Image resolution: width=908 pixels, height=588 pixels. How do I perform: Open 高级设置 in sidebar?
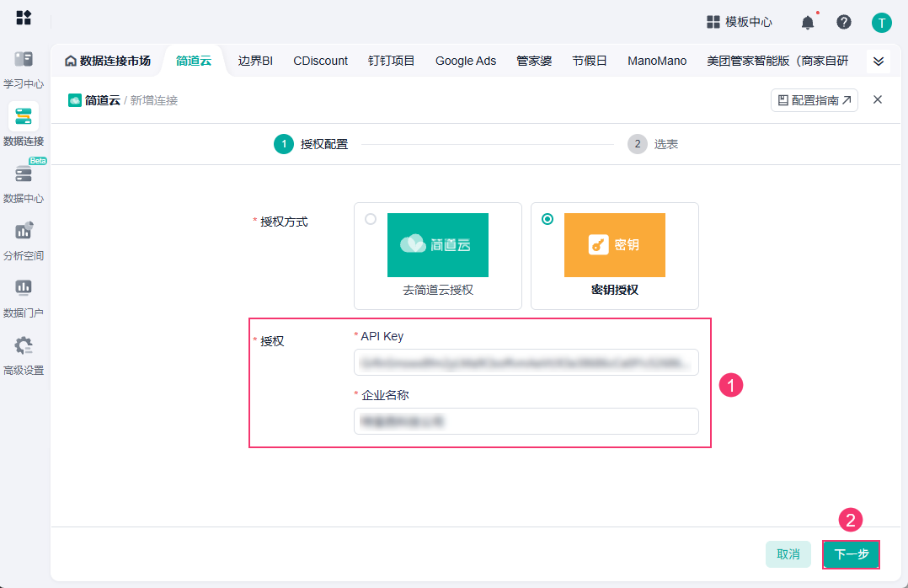(24, 355)
